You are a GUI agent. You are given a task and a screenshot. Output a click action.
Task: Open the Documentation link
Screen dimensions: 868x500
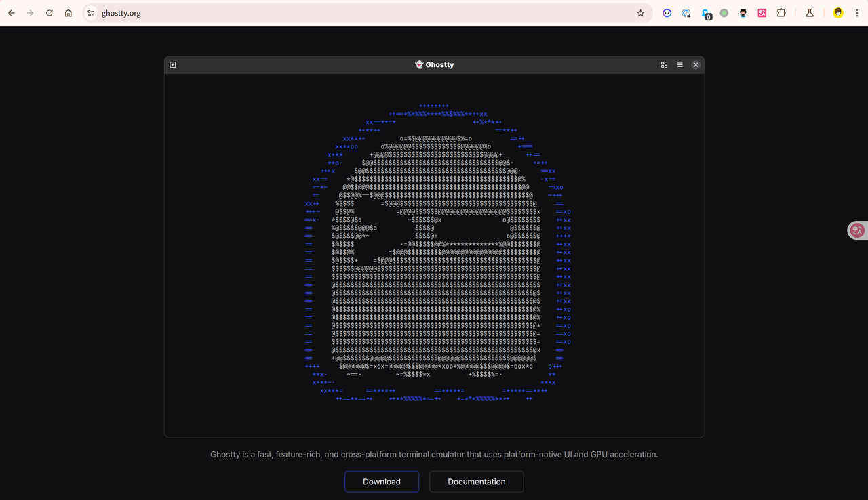(476, 482)
